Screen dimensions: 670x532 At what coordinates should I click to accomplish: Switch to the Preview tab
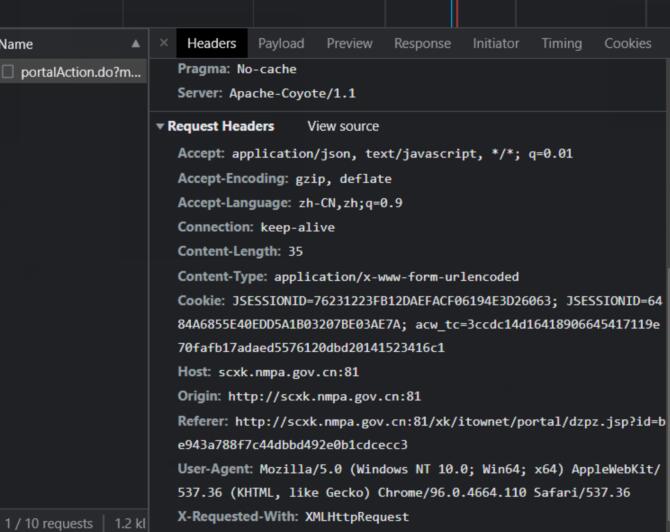(x=349, y=44)
